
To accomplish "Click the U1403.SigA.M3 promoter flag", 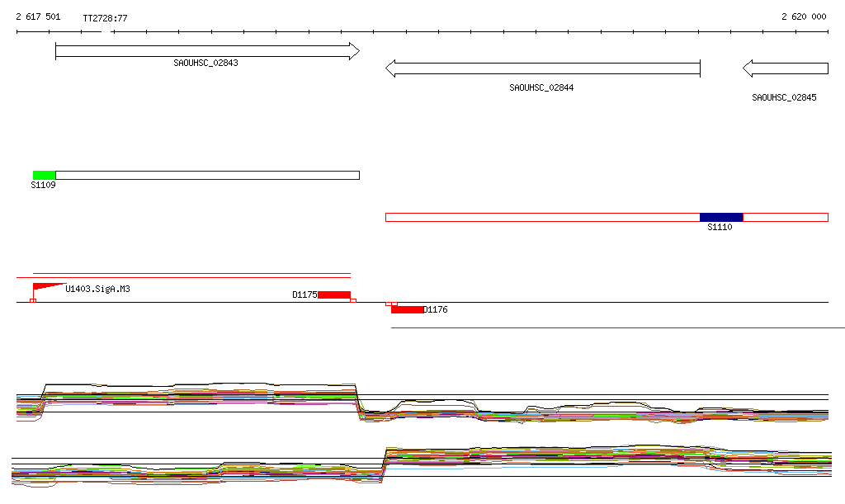I will pyautogui.click(x=49, y=288).
